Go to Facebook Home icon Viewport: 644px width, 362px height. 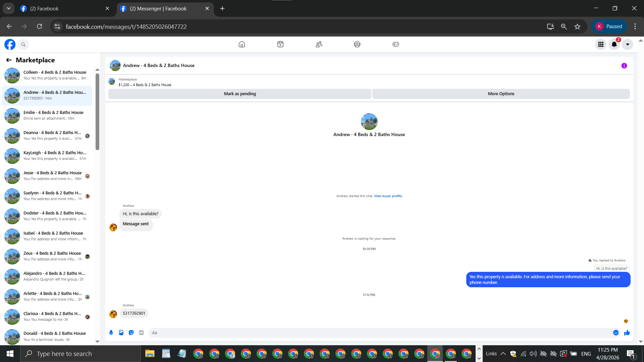click(241, 44)
